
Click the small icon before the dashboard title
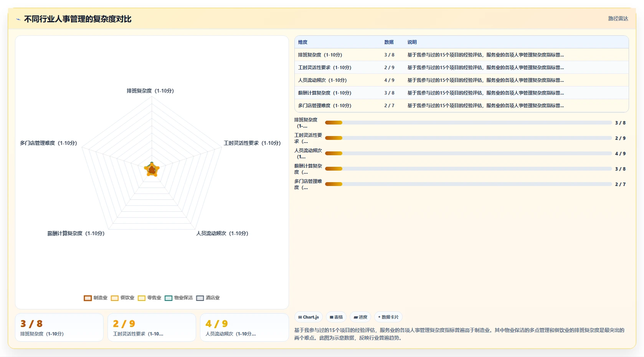point(18,19)
